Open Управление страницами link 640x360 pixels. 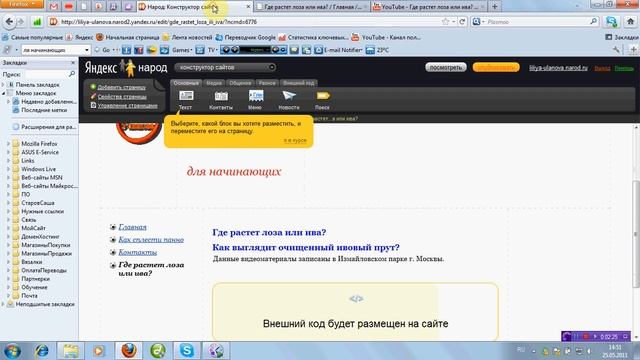pyautogui.click(x=127, y=106)
